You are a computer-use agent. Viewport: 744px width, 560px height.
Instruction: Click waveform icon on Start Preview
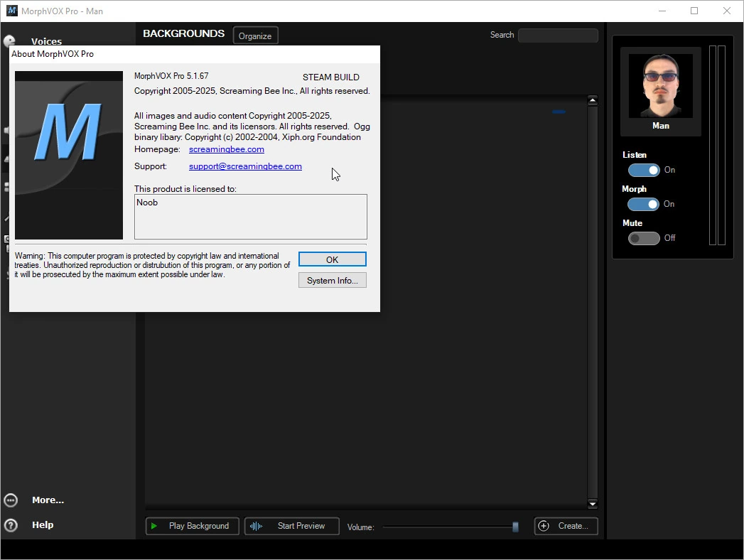tap(257, 526)
